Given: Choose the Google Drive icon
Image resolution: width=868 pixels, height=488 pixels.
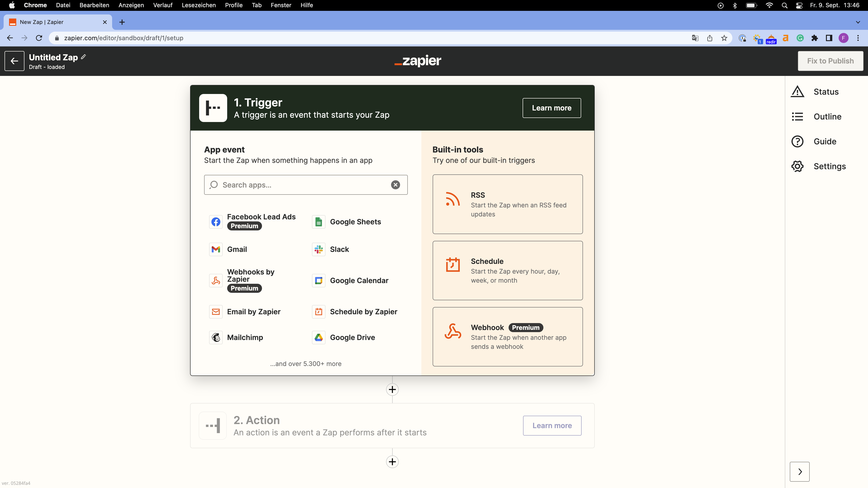Looking at the screenshot, I should coord(318,337).
